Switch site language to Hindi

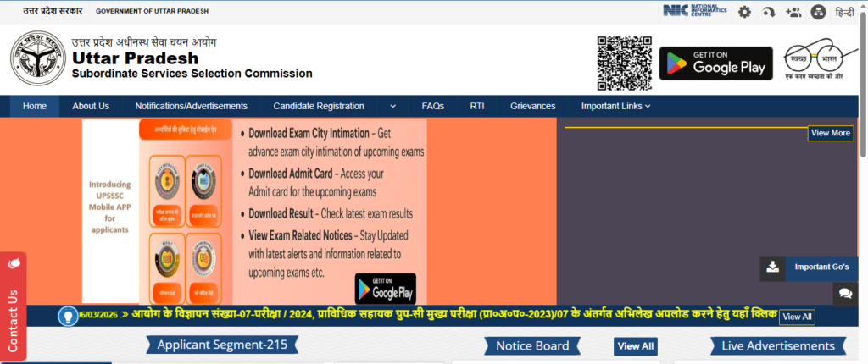point(844,12)
